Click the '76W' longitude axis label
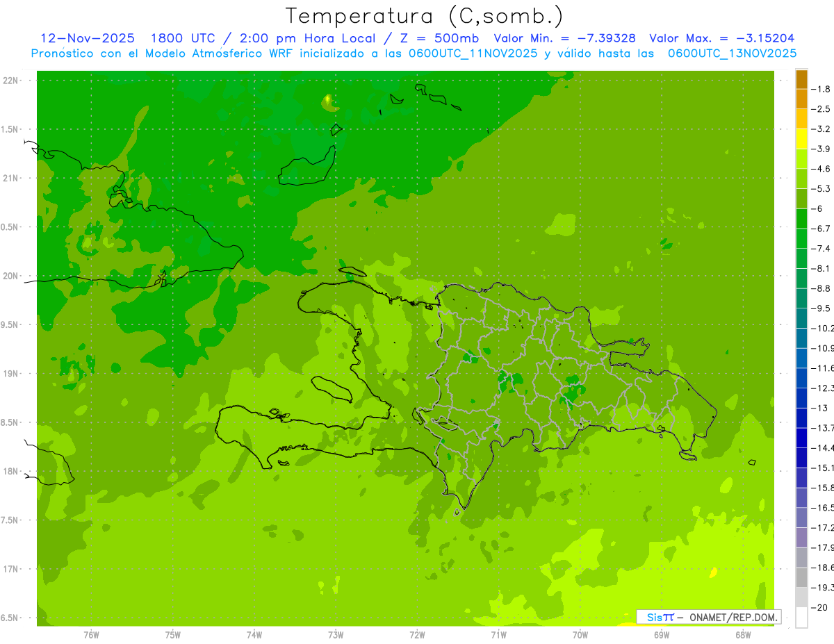834x644 pixels. point(91,635)
